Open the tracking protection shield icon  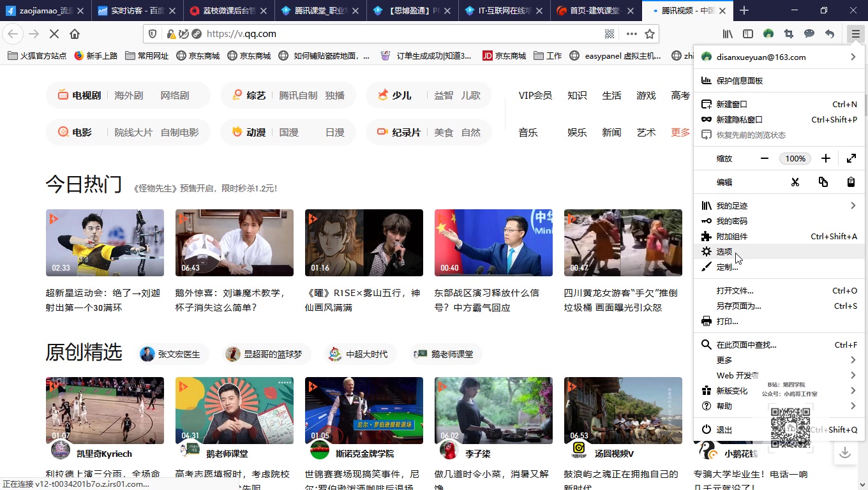(x=152, y=34)
